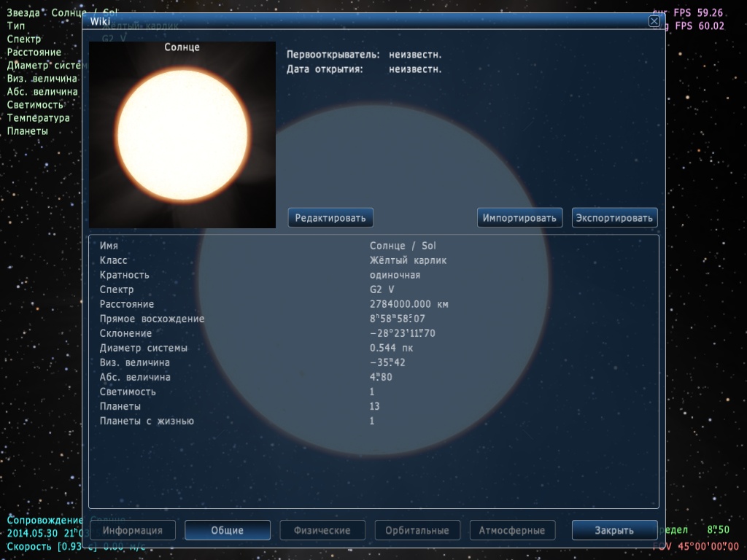Close the Wiki window with X icon
Image resolution: width=747 pixels, height=560 pixels.
click(x=654, y=21)
